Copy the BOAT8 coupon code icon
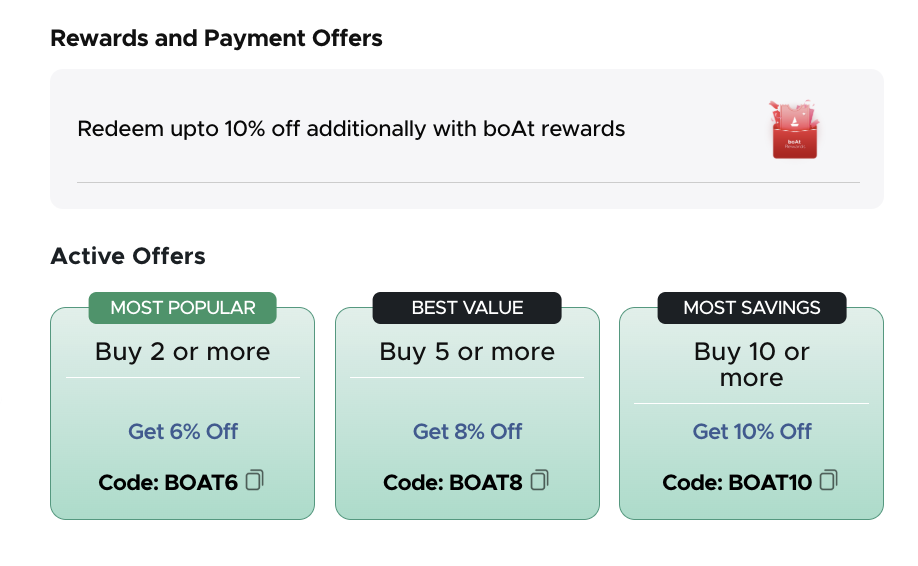This screenshot has width=918, height=566. [x=540, y=481]
